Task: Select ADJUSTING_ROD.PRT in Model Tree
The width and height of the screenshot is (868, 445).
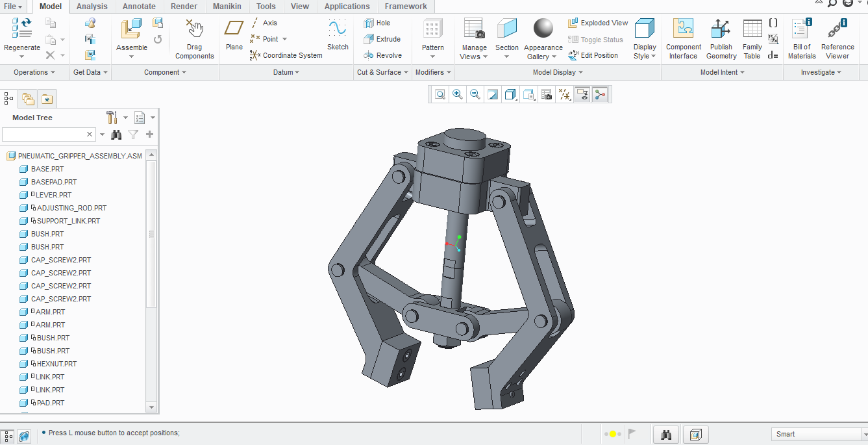Action: coord(63,208)
